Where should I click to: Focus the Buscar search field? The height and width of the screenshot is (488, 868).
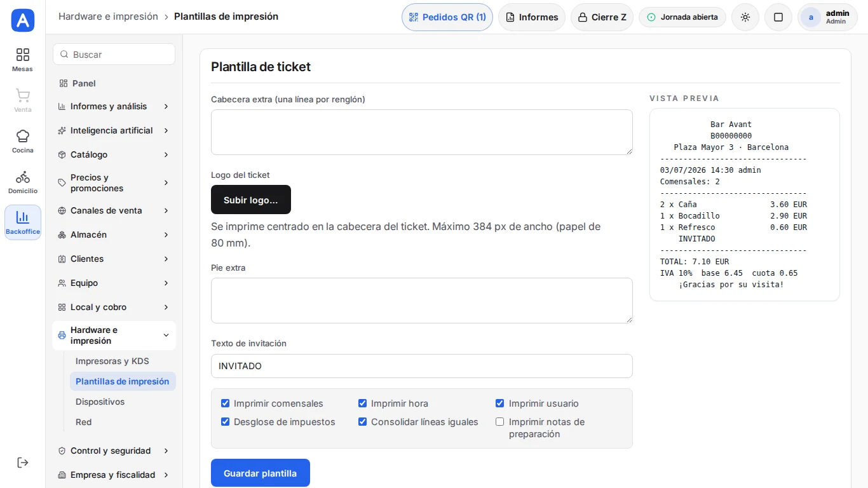(x=114, y=54)
